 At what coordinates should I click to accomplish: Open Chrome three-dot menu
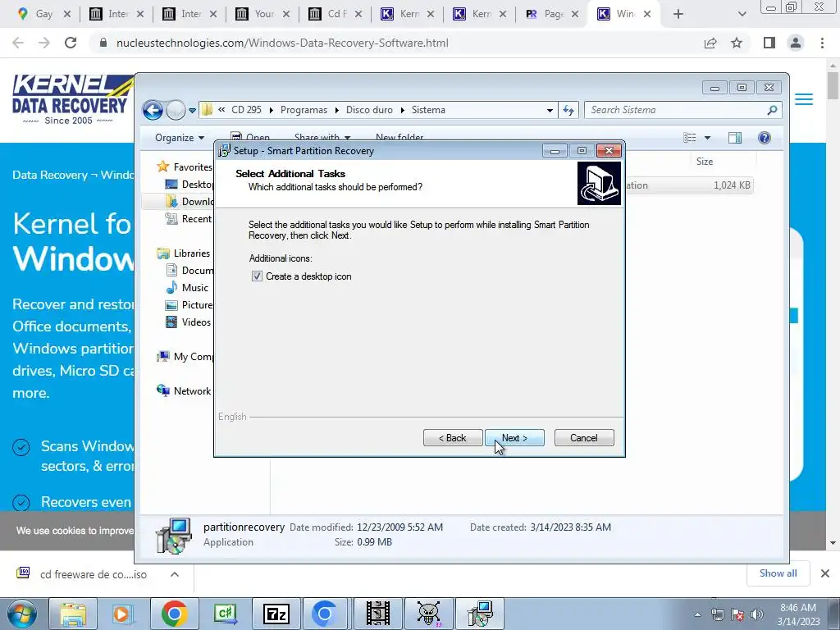[x=822, y=43]
